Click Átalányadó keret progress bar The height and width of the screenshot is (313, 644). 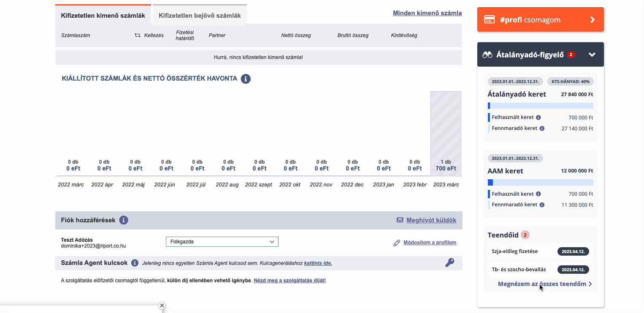point(541,106)
